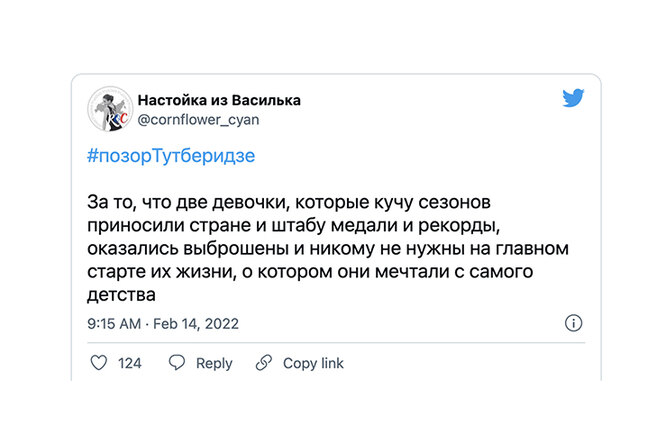The image size is (666, 443).
Task: Open the #позорТутберидзе hashtag
Action: click(171, 157)
